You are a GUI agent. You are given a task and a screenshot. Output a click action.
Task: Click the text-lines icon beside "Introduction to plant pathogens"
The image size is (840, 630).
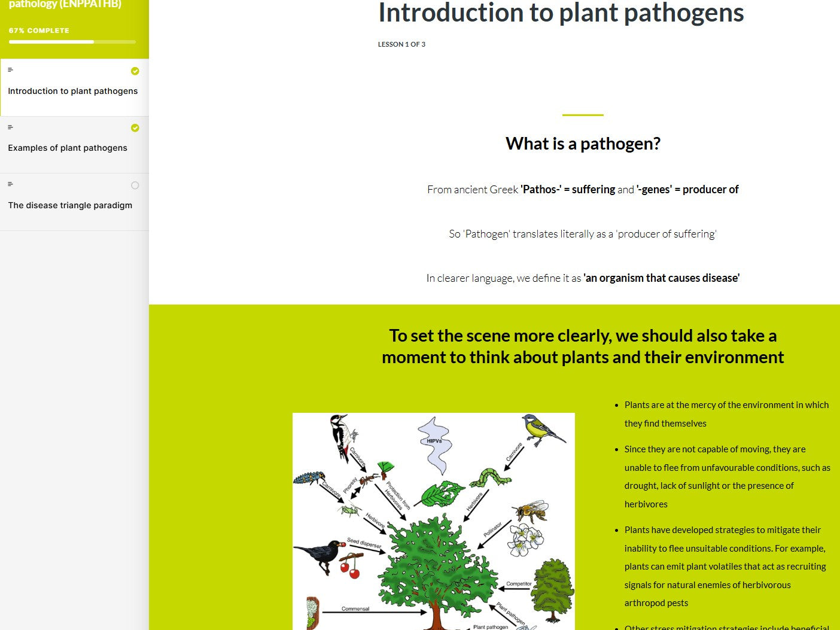tap(10, 69)
